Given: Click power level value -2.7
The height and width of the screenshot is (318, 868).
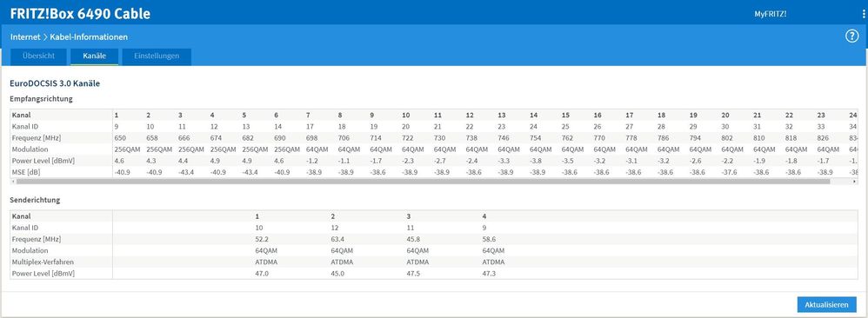Looking at the screenshot, I should [x=440, y=161].
